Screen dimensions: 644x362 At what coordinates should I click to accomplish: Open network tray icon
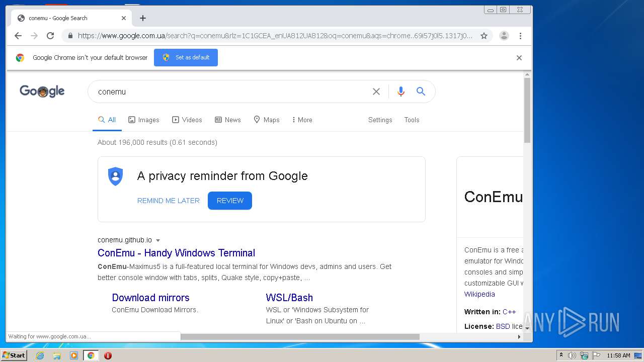click(x=584, y=355)
